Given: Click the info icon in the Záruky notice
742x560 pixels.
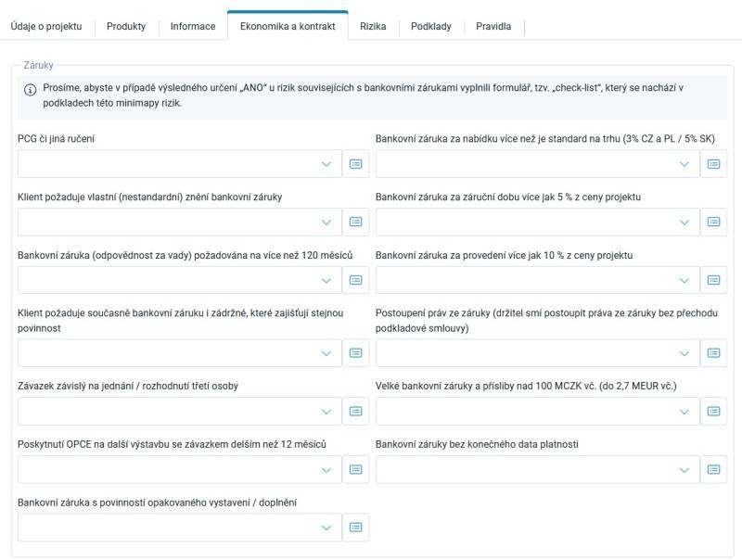Looking at the screenshot, I should (x=31, y=90).
